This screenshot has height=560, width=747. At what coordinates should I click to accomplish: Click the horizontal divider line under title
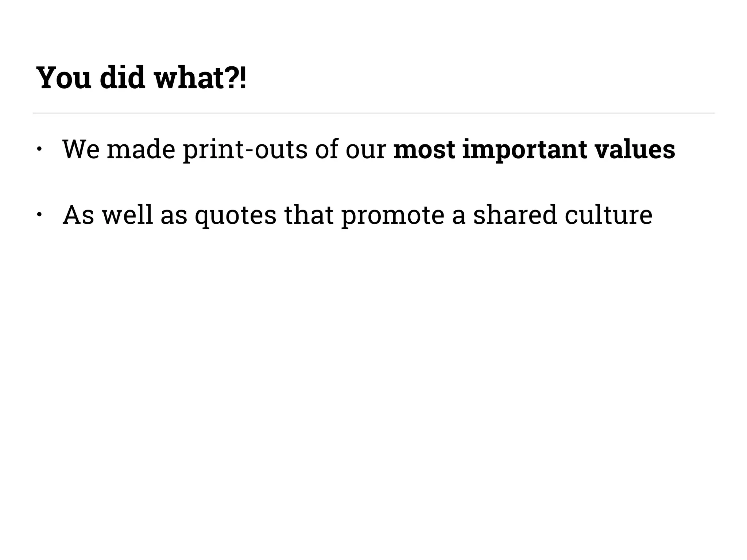pos(373,113)
